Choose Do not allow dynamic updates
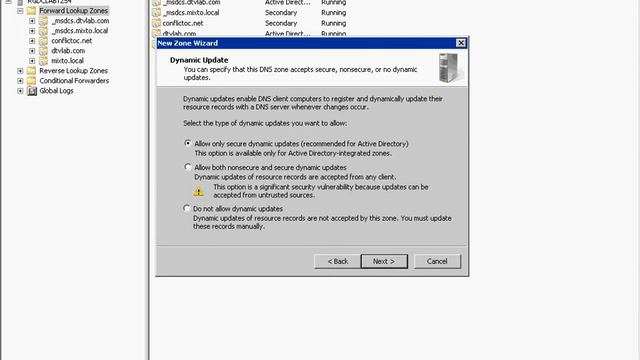 tap(187, 208)
